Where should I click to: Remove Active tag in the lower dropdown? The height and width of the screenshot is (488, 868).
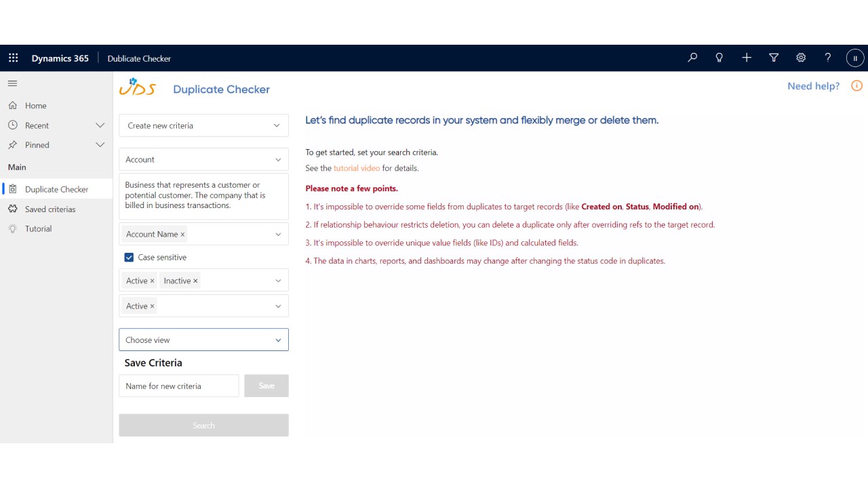click(152, 306)
